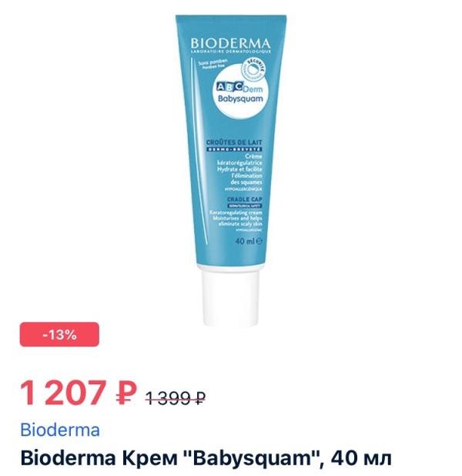Click the Sans paraben text on the tube
462x476 pixels.
(x=213, y=62)
